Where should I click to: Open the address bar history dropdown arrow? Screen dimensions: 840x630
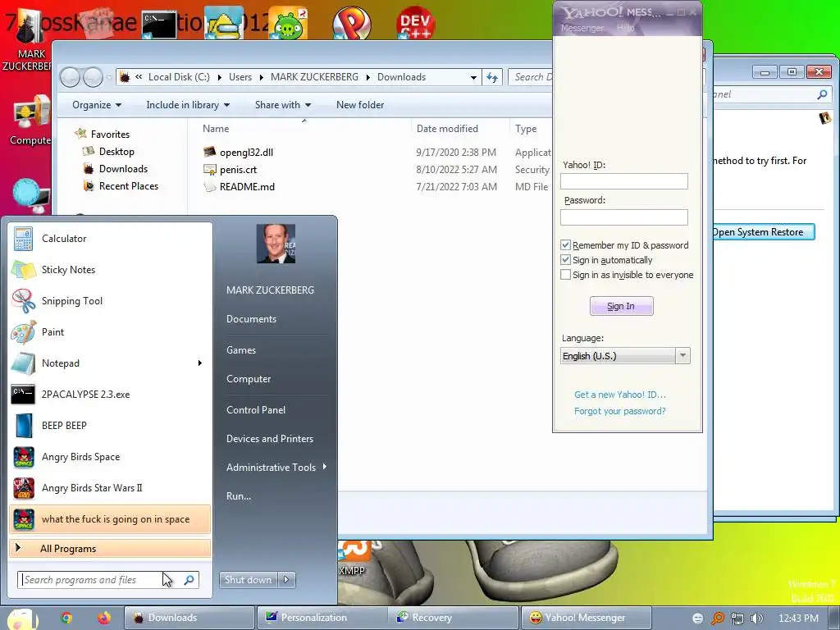(473, 77)
